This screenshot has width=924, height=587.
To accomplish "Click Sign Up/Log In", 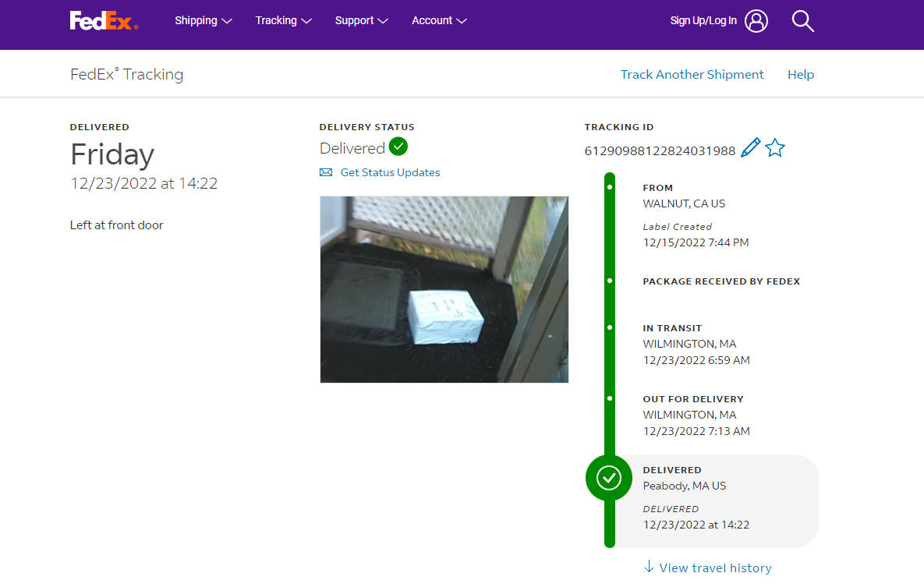I will tap(703, 21).
